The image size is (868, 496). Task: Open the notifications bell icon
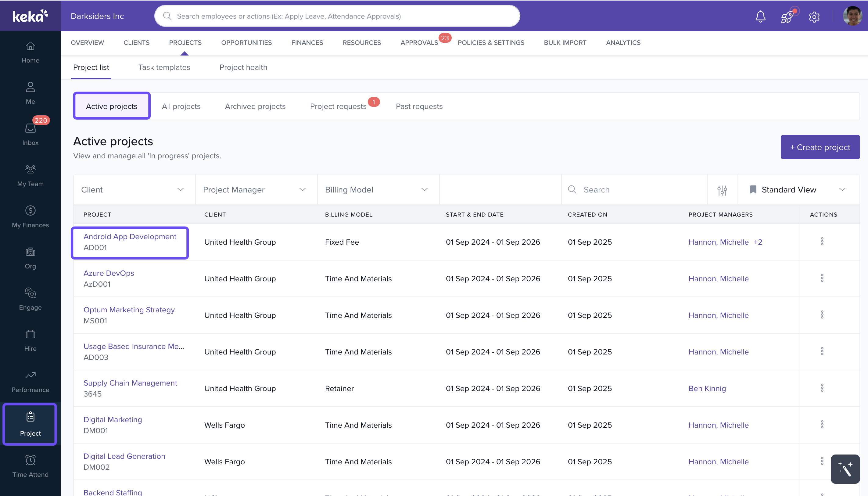tap(760, 16)
